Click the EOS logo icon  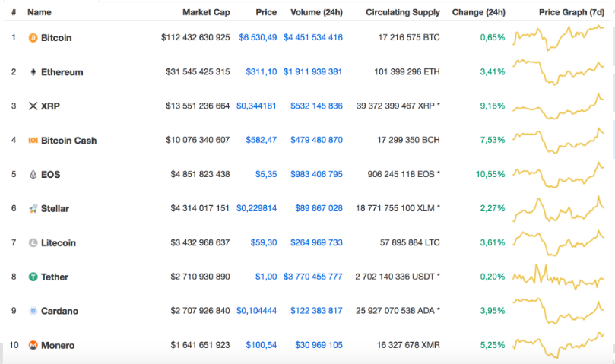33,175
